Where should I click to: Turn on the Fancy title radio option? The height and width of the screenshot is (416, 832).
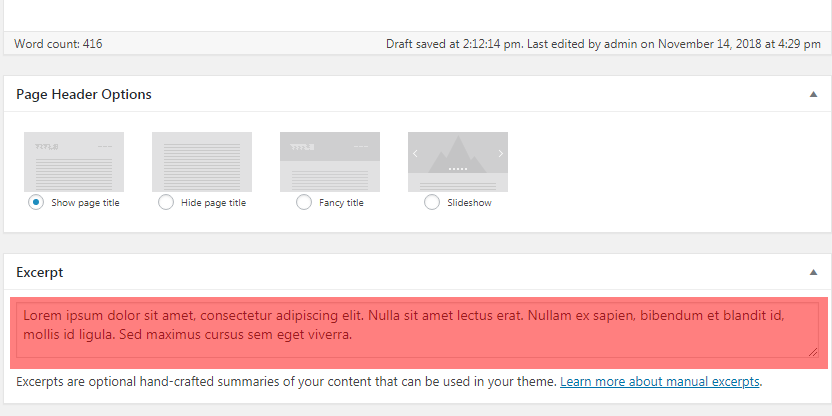click(304, 202)
